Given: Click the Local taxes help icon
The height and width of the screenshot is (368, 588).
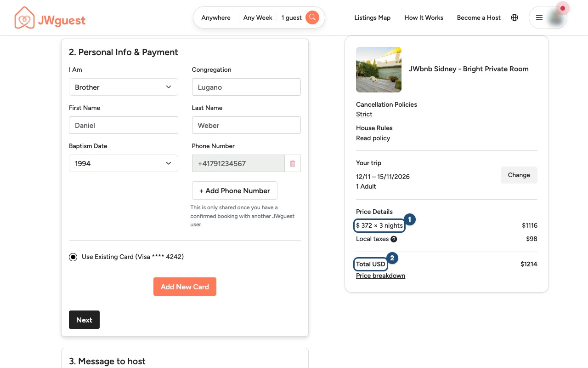Looking at the screenshot, I should 394,239.
